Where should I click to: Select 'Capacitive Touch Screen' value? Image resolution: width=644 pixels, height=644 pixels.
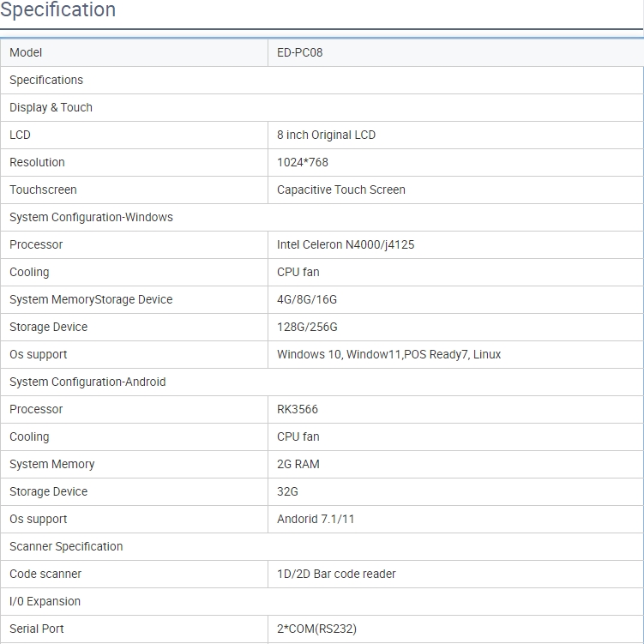coord(341,190)
